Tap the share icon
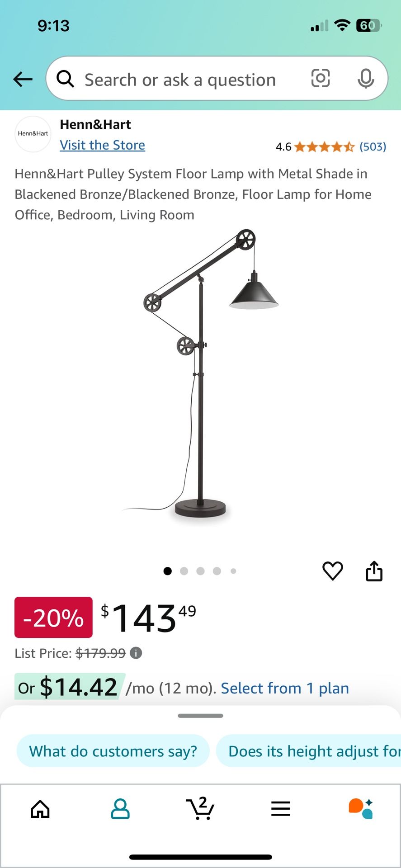The height and width of the screenshot is (868, 401). coord(374,571)
